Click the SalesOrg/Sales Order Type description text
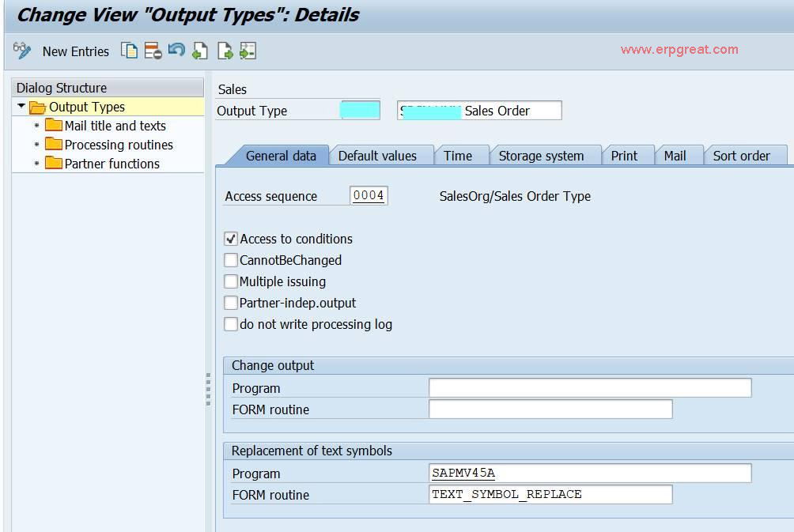 pyautogui.click(x=515, y=196)
